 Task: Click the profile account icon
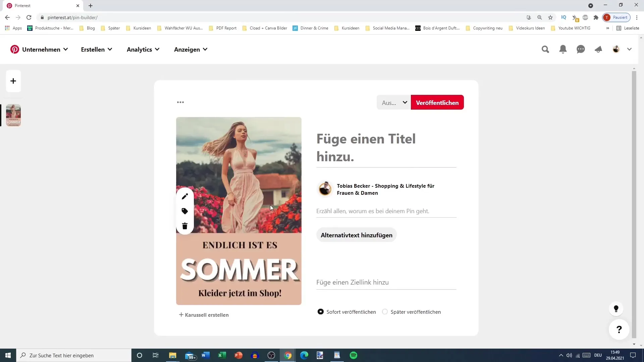[616, 49]
